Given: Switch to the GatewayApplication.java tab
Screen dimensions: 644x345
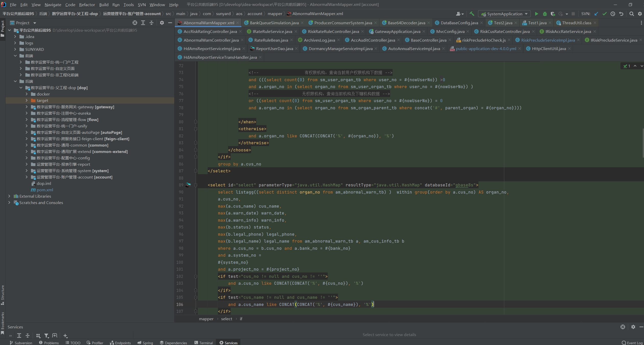Looking at the screenshot, I should (397, 31).
